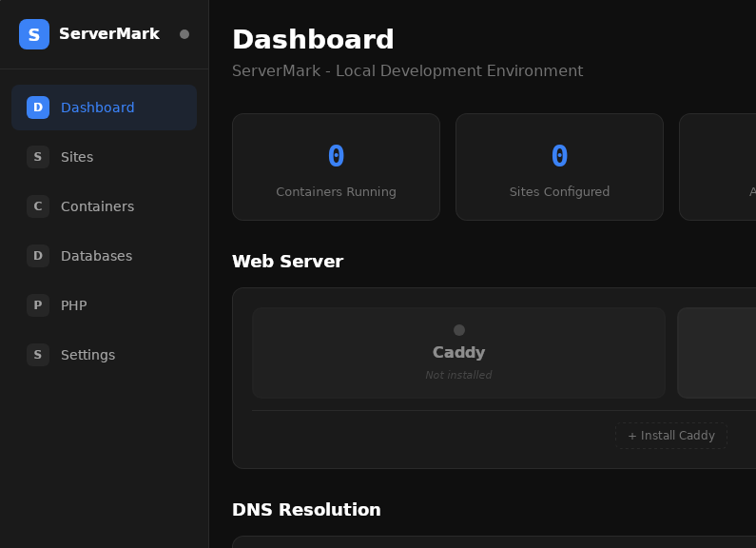Viewport: 756px width, 548px height.
Task: Open Settings from the sidebar
Action: [105, 355]
